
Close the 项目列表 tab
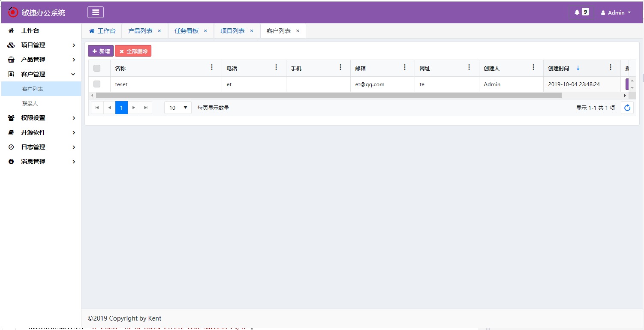252,31
